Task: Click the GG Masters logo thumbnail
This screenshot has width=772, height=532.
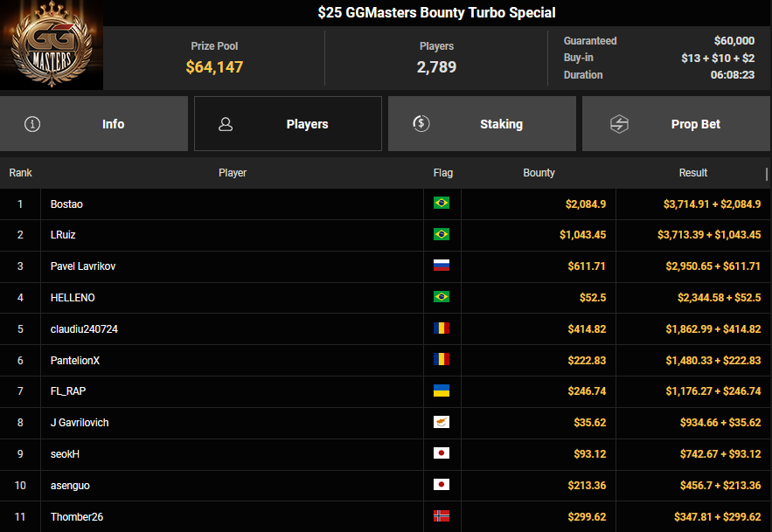Action: coord(52,45)
